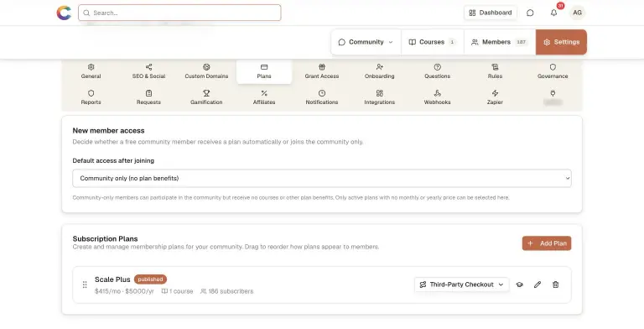This screenshot has height=329, width=644.
Task: Open the AG user avatar menu
Action: [577, 13]
